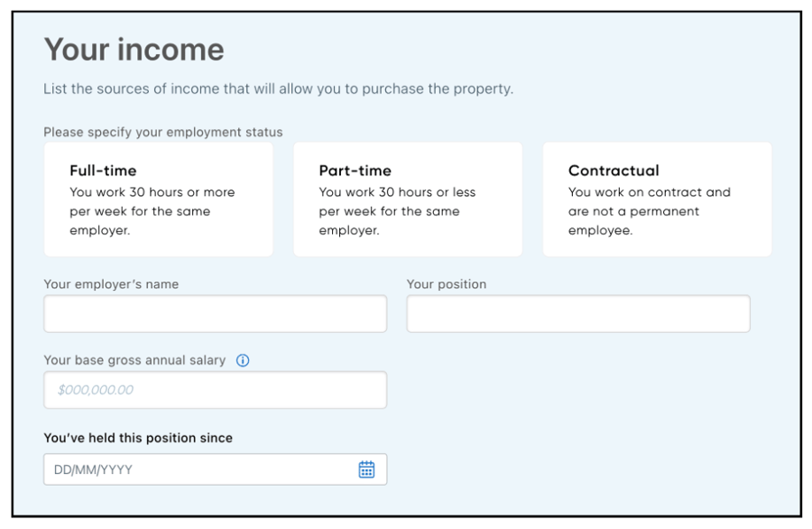Focus the base gross annual salary field
This screenshot has height=529, width=812.
point(215,390)
